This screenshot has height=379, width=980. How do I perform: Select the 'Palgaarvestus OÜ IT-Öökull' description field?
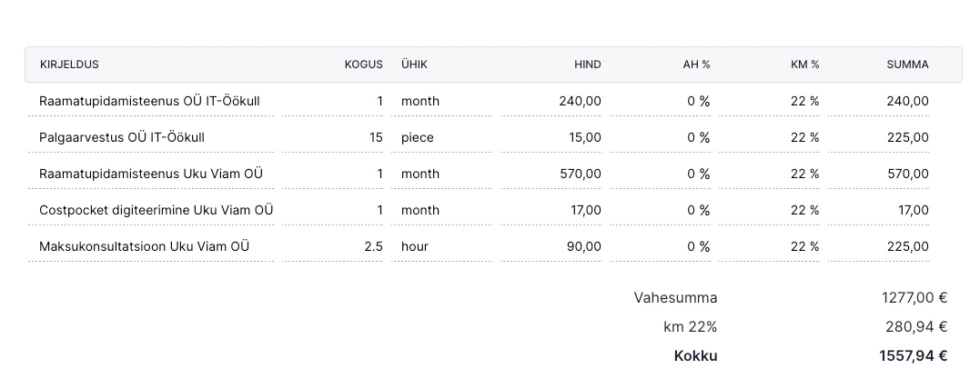point(150,137)
